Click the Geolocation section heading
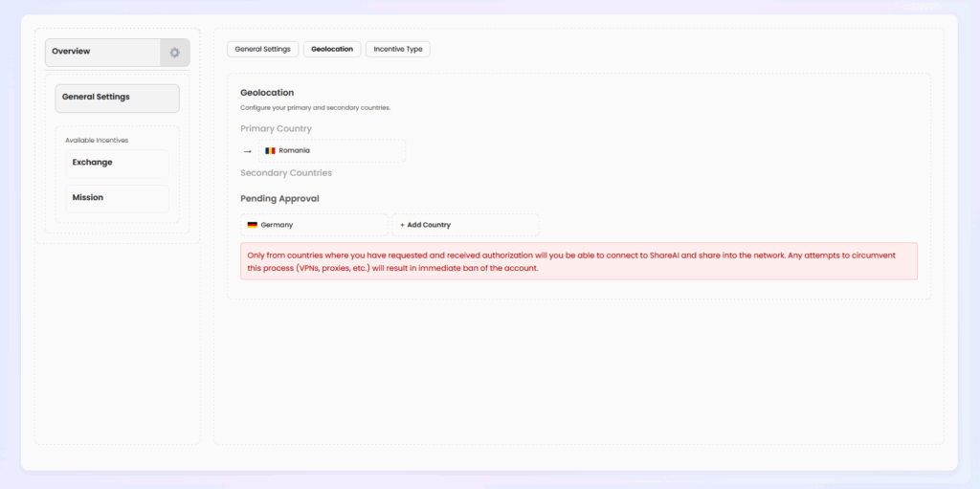The width and height of the screenshot is (980, 489). [x=267, y=93]
